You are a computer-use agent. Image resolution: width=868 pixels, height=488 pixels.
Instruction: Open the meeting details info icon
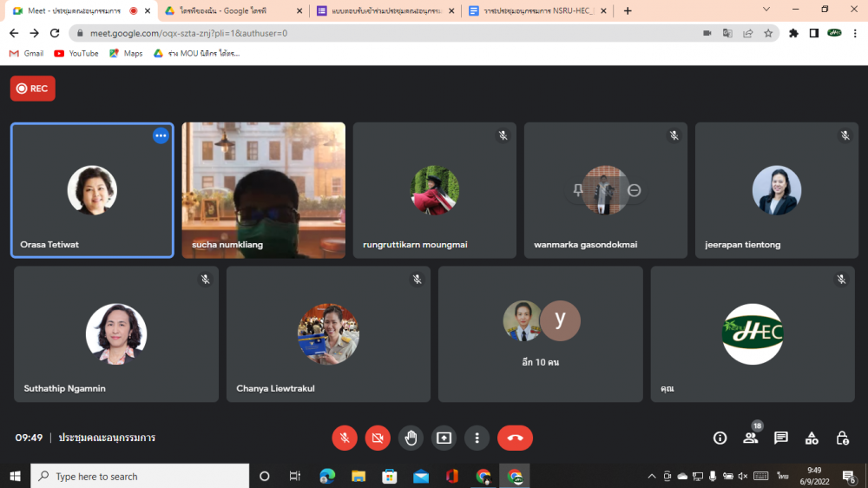pyautogui.click(x=720, y=439)
